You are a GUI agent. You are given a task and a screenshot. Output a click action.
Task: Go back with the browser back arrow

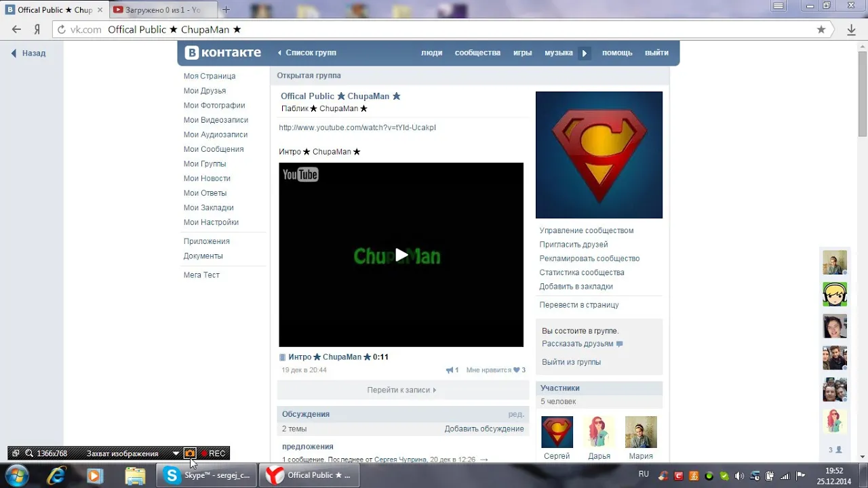click(x=17, y=30)
